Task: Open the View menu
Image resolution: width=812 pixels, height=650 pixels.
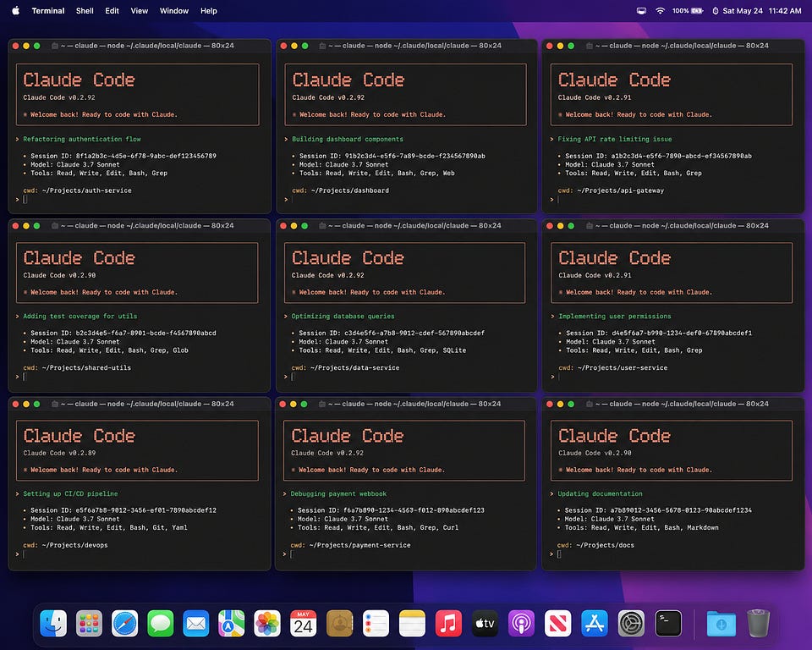Action: pyautogui.click(x=140, y=10)
